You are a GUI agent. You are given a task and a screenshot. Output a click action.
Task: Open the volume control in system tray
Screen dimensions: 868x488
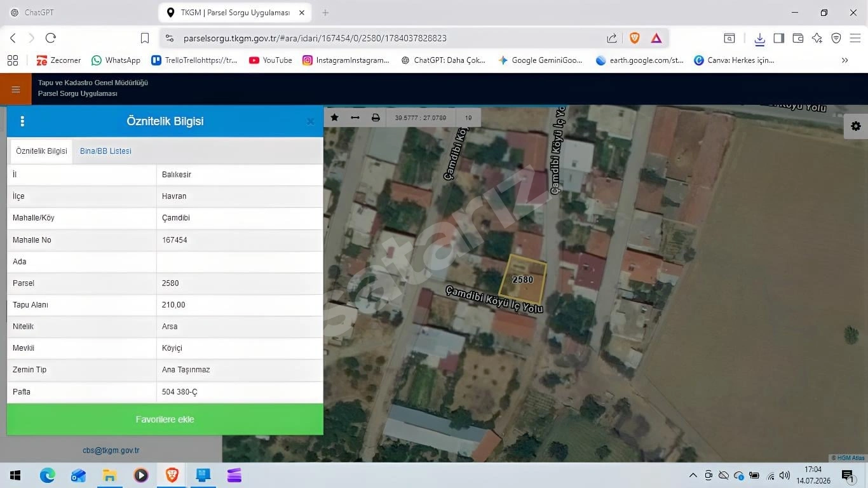tap(785, 475)
